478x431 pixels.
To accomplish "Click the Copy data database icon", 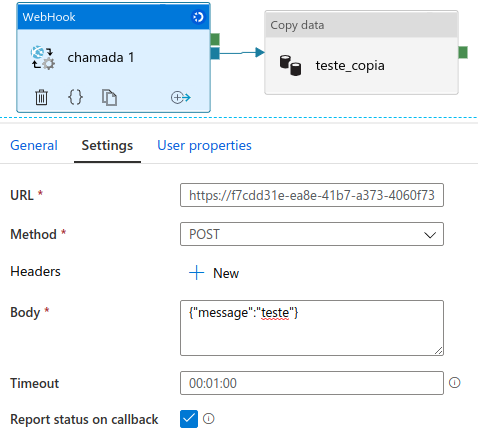I will 290,65.
